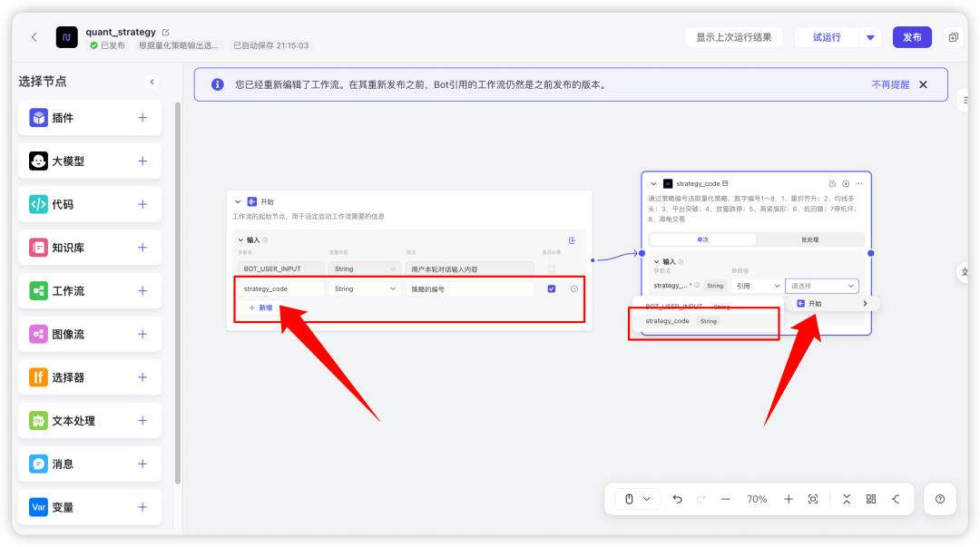Publish the workflow with 发布
980x547 pixels.
[912, 37]
